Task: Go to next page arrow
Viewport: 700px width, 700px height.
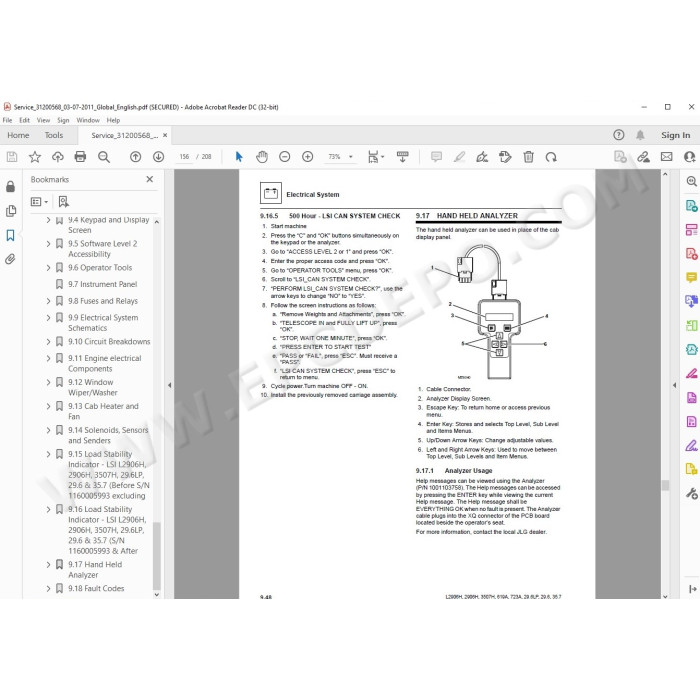Action: pos(158,157)
